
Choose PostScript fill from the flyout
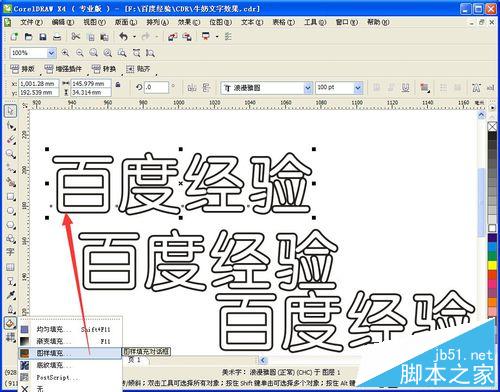(x=70, y=377)
